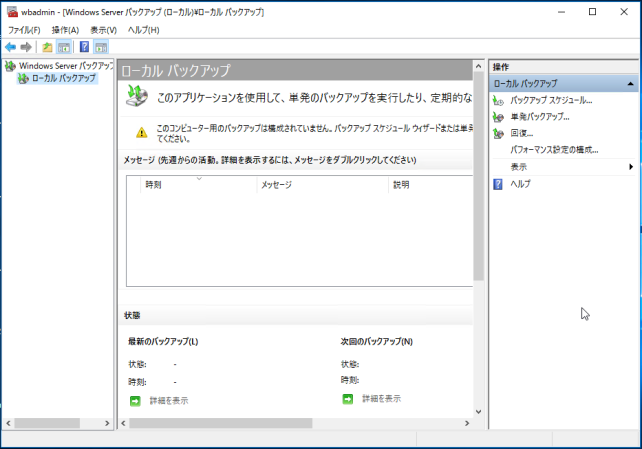Click tree pane scroll right arrow
Image resolution: width=642 pixels, height=449 pixels.
point(107,423)
